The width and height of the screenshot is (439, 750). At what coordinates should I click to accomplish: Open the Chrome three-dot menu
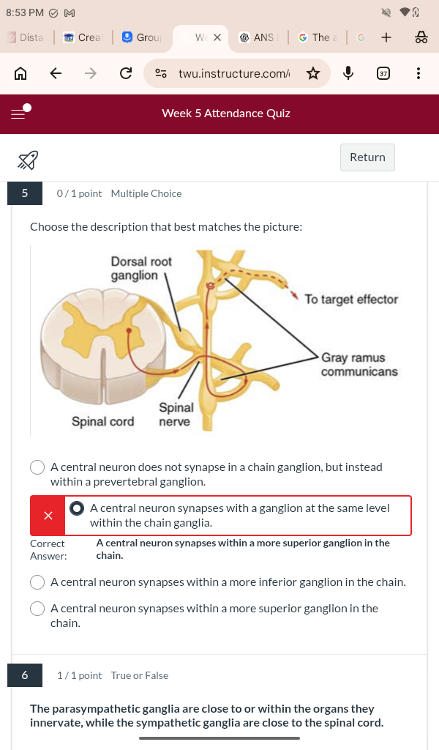point(418,73)
